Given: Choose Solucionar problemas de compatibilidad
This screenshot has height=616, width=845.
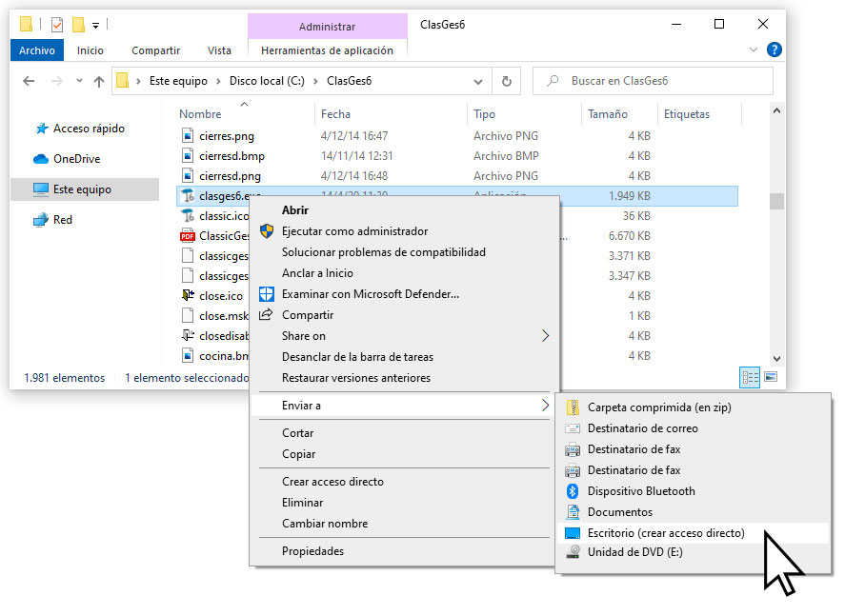Looking at the screenshot, I should pos(405,252).
